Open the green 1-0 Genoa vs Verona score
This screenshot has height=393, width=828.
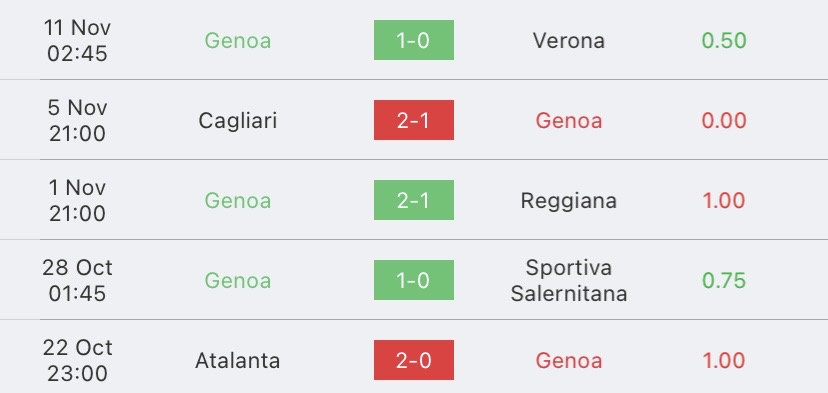413,40
